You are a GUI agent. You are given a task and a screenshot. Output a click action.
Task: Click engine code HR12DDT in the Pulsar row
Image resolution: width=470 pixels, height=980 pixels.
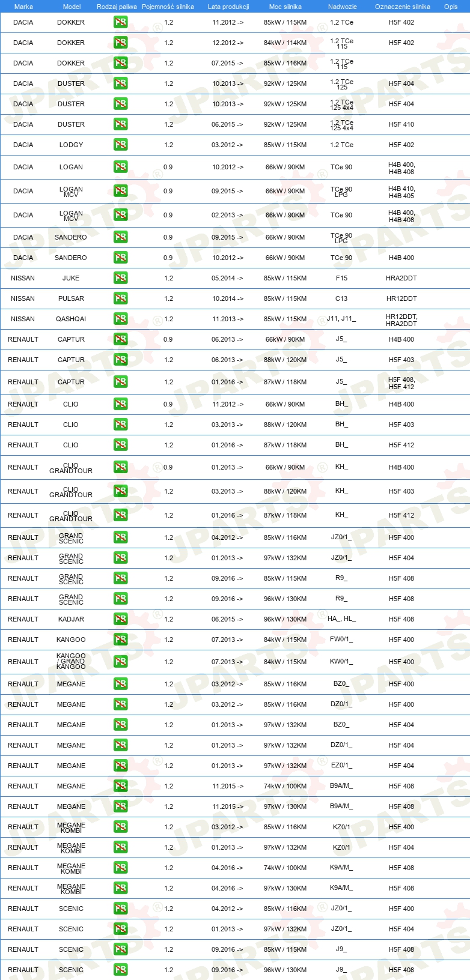[x=401, y=298]
